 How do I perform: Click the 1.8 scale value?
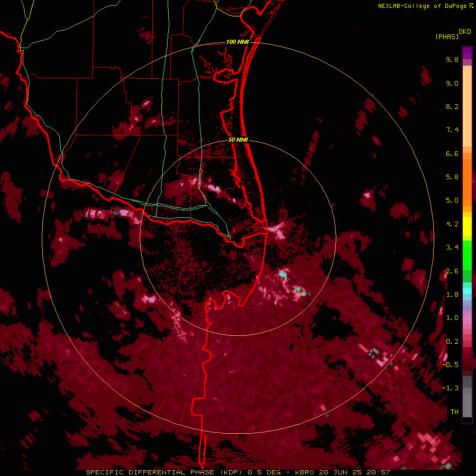tap(452, 295)
